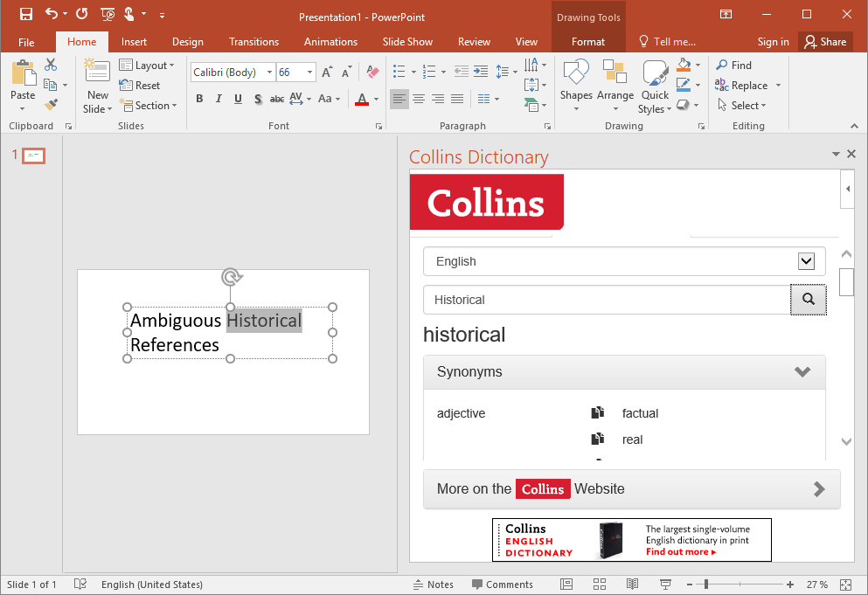Click the Share button

(825, 42)
